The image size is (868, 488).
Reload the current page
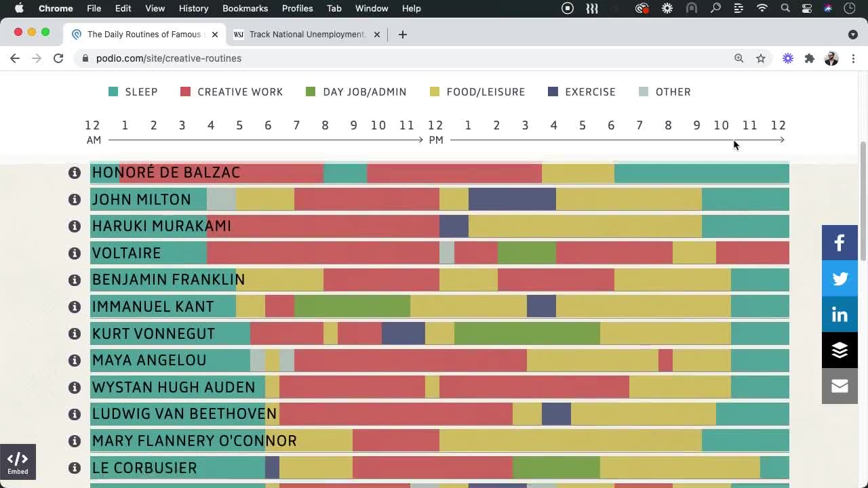coord(58,58)
